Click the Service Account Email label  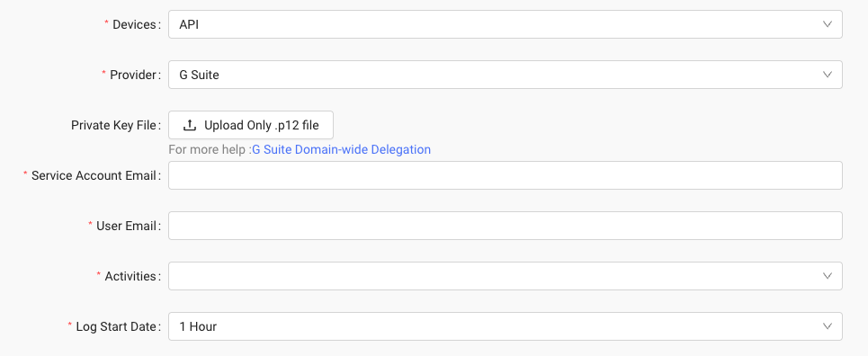pos(94,175)
